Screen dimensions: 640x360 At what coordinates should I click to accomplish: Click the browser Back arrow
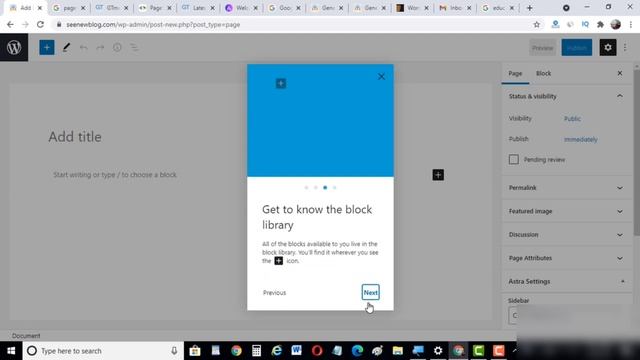10,24
